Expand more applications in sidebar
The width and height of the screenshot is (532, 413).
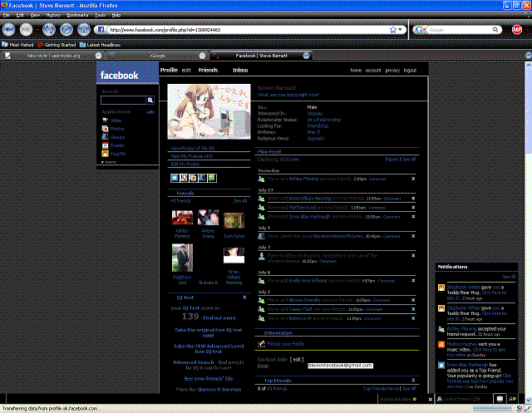click(x=109, y=162)
